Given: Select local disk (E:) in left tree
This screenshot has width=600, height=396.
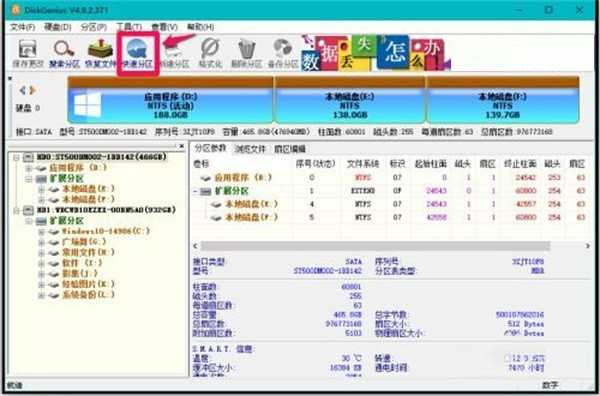Looking at the screenshot, I should tap(88, 189).
